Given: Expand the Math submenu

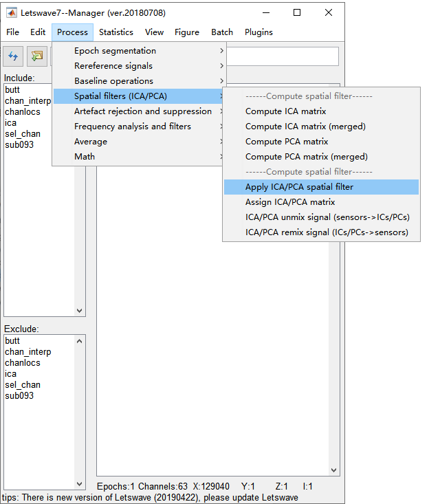Looking at the screenshot, I should (x=138, y=157).
